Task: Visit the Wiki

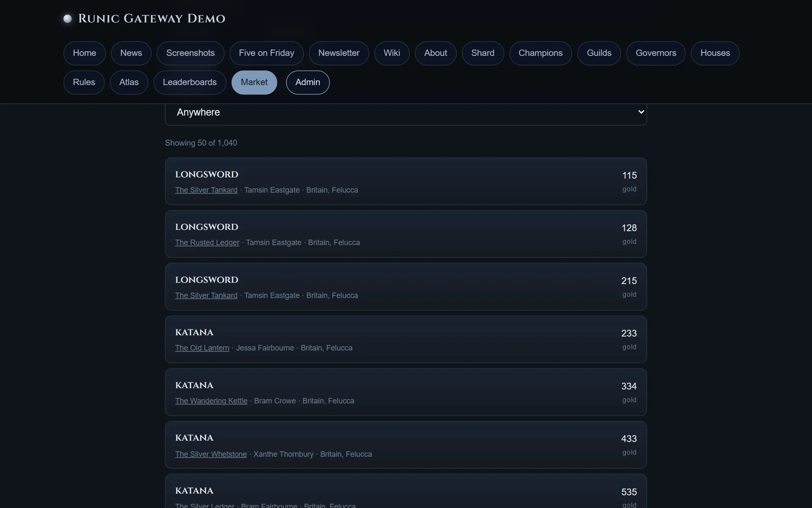Action: (x=392, y=53)
